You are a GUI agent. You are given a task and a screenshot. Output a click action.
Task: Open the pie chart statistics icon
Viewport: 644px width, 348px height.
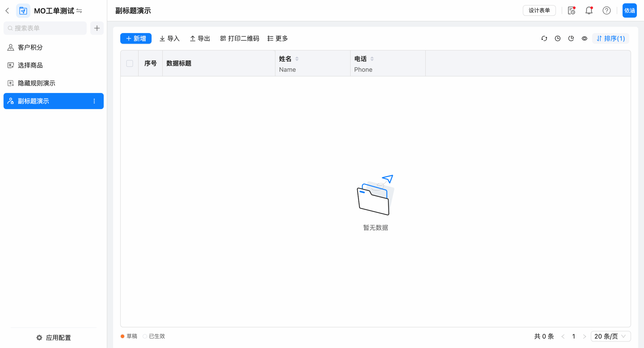tap(571, 38)
